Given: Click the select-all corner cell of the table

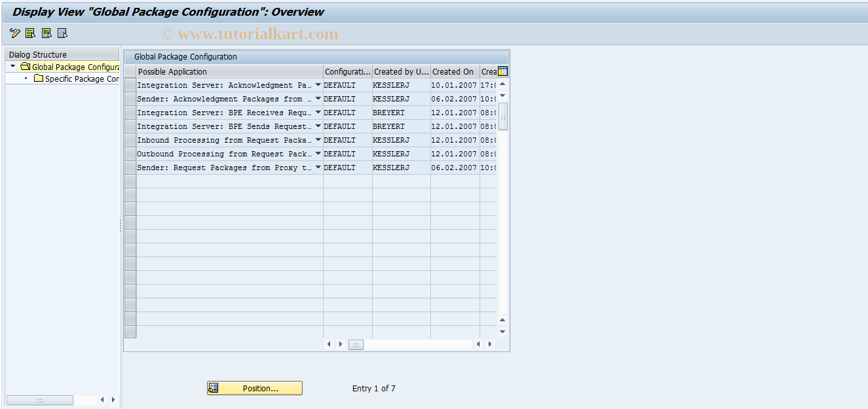Looking at the screenshot, I should (130, 72).
